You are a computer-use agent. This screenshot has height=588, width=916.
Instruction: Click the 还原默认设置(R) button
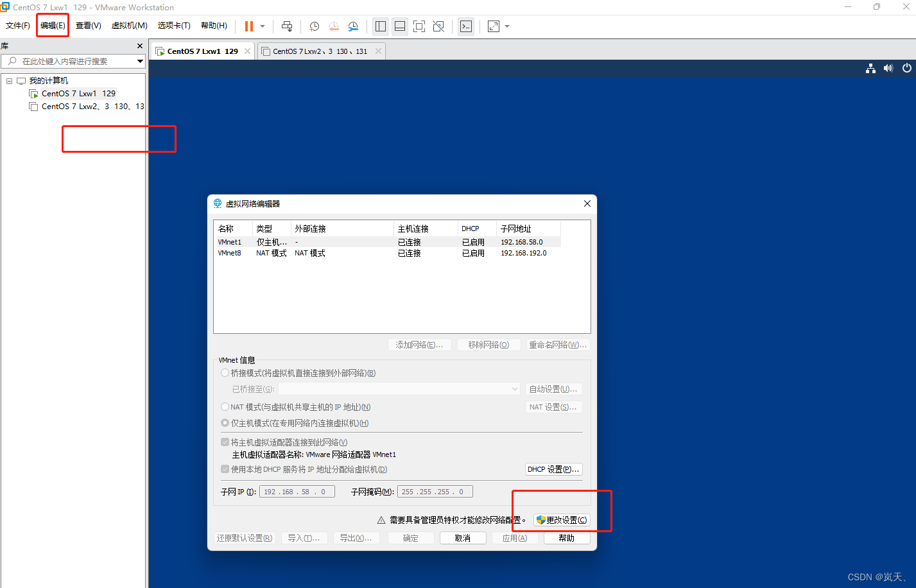click(244, 538)
